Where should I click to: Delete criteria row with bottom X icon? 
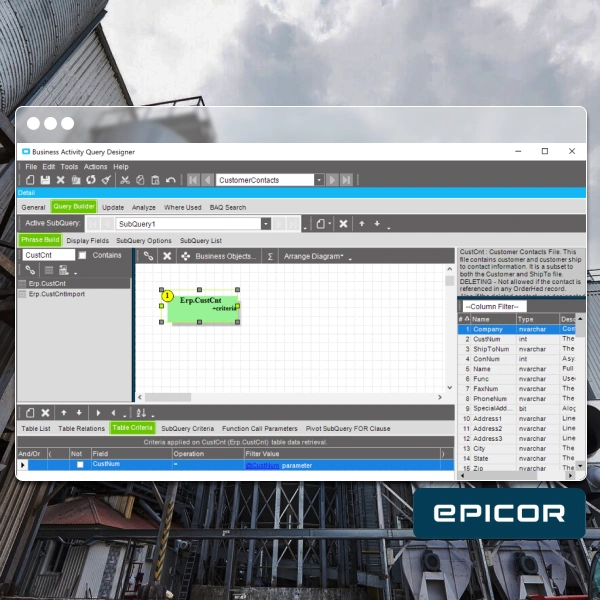[45, 413]
